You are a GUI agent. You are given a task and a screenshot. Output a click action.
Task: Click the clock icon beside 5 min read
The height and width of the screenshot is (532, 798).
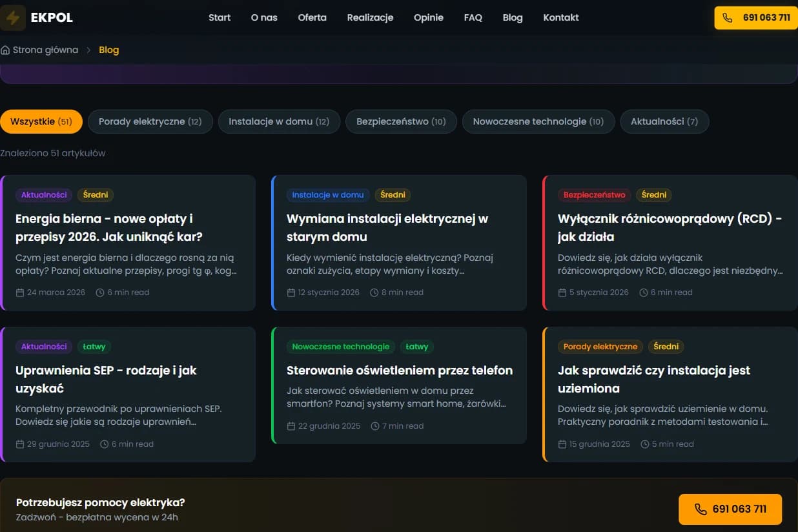tap(645, 444)
